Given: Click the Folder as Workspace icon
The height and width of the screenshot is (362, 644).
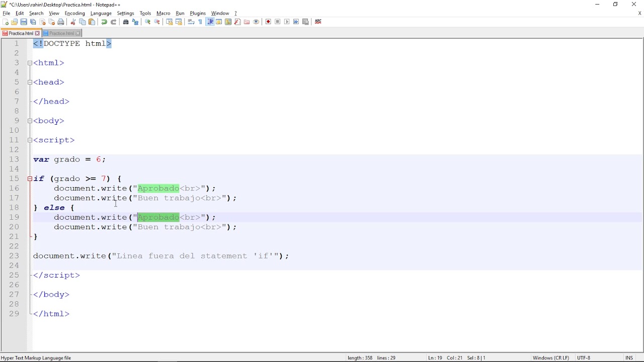Looking at the screenshot, I should pyautogui.click(x=247, y=22).
